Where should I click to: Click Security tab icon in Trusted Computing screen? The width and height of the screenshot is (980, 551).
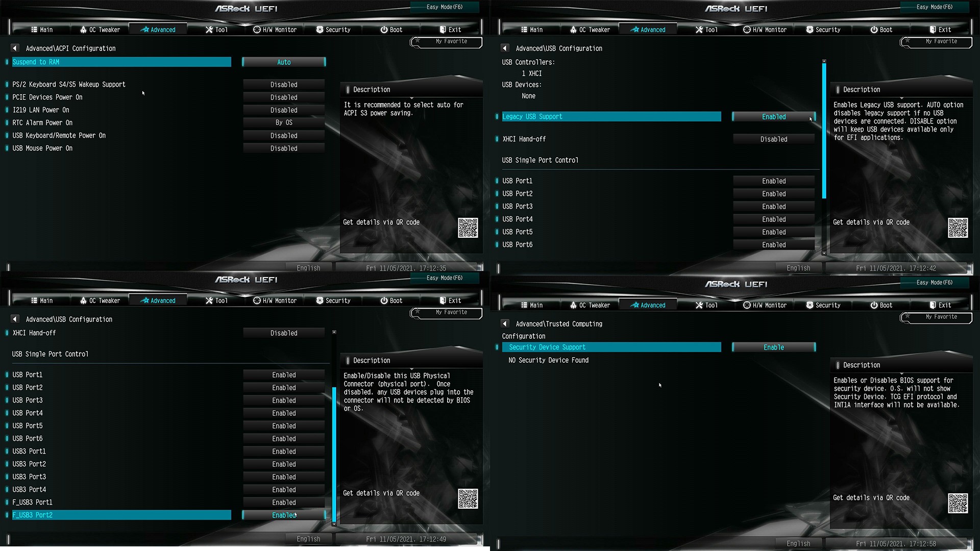tap(810, 305)
